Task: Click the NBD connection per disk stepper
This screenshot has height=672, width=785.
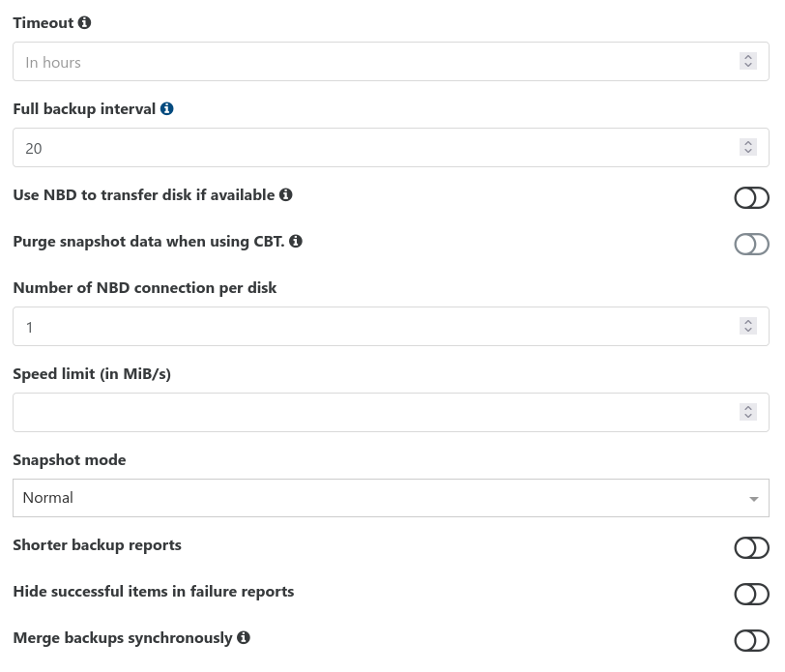Action: [x=748, y=326]
